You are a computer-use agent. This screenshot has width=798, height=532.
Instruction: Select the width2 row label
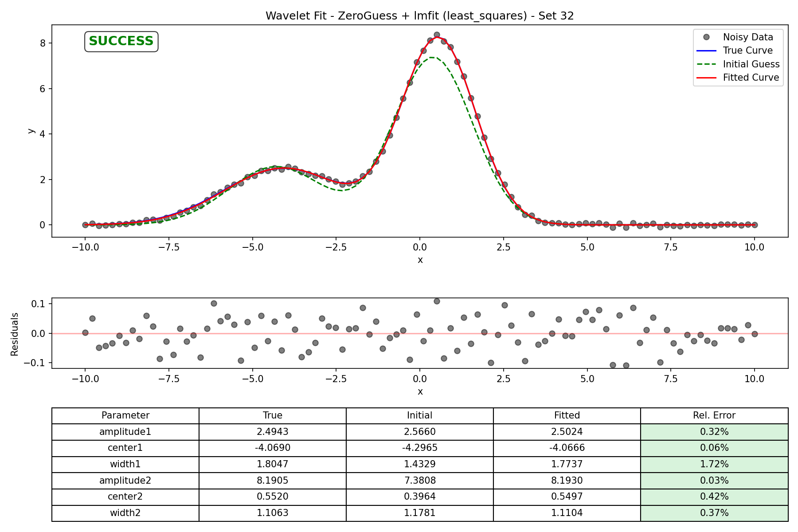(x=125, y=513)
